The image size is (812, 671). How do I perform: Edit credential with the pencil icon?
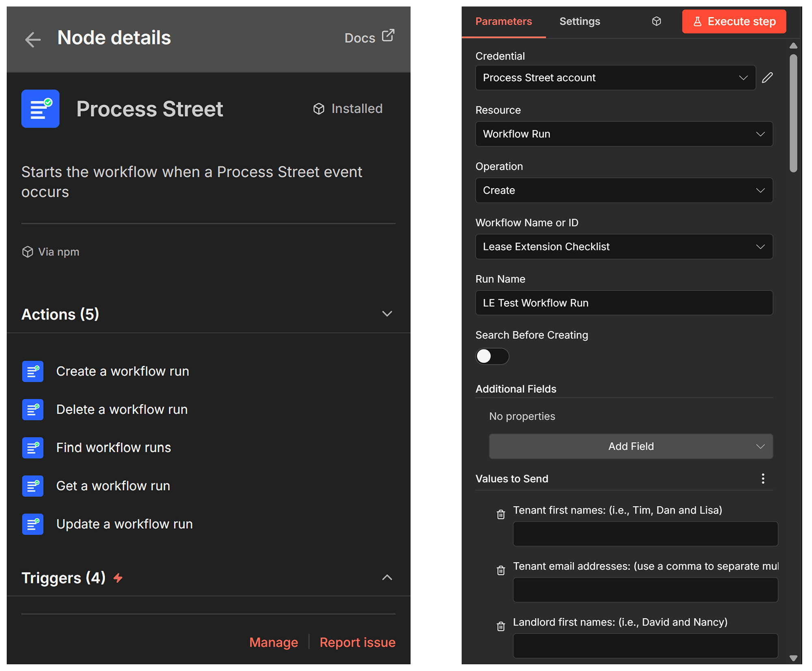pos(767,78)
